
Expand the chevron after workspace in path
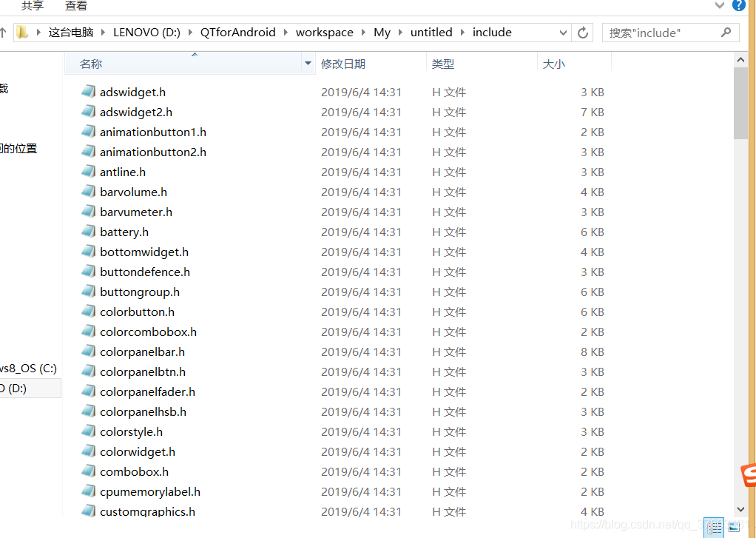pos(363,33)
